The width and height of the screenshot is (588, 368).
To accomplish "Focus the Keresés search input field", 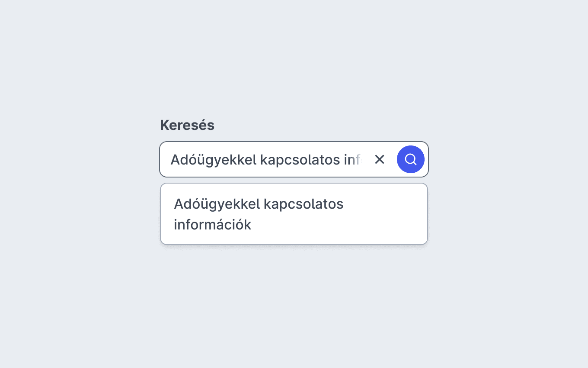I will tap(265, 159).
